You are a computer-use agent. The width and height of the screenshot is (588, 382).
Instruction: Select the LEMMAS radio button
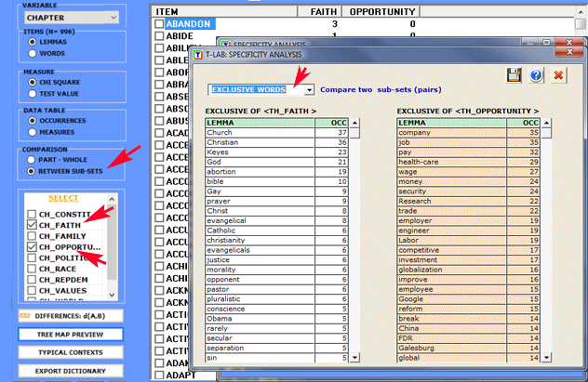[x=33, y=42]
